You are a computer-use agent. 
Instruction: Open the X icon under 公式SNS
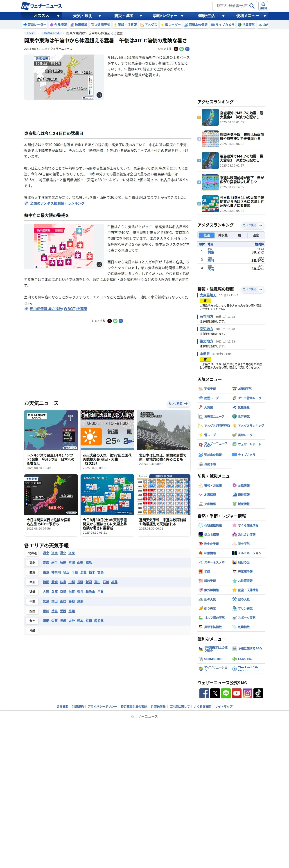(215, 693)
